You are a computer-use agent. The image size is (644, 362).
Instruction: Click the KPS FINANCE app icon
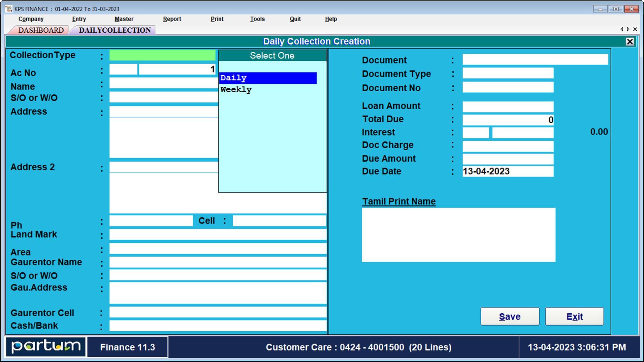9,9
